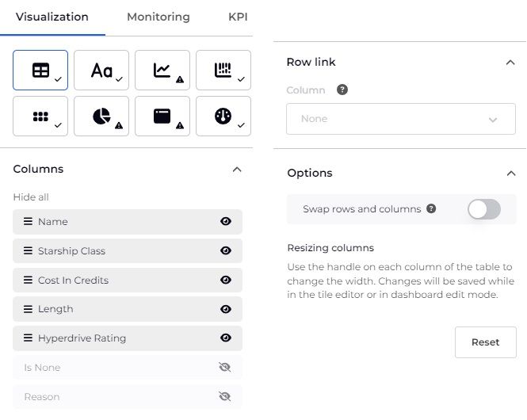
Task: Show the Is None column
Action: coord(225,367)
